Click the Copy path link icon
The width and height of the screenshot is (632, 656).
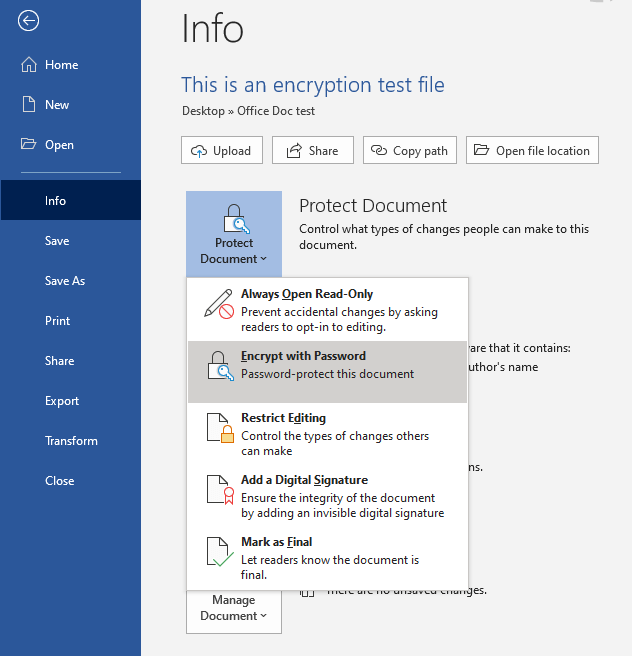[x=379, y=150]
